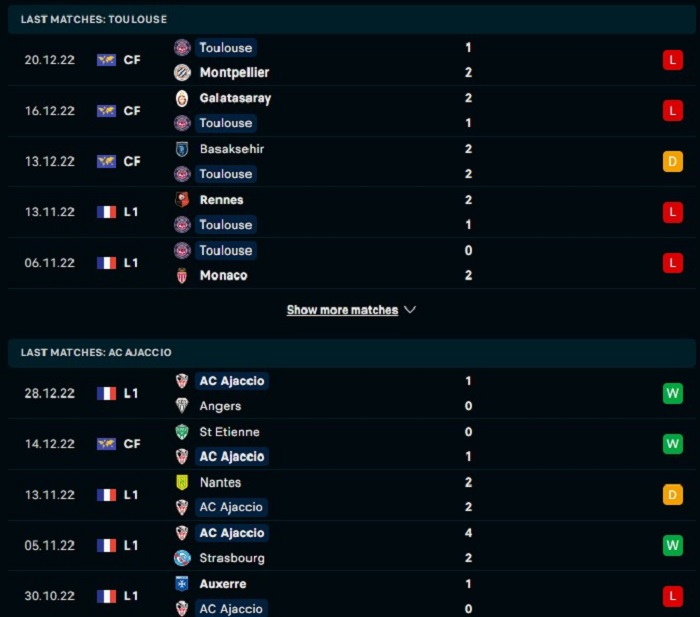Click the green W badge for Ajaccio vs Angers
The height and width of the screenshot is (617, 700).
coord(673,393)
